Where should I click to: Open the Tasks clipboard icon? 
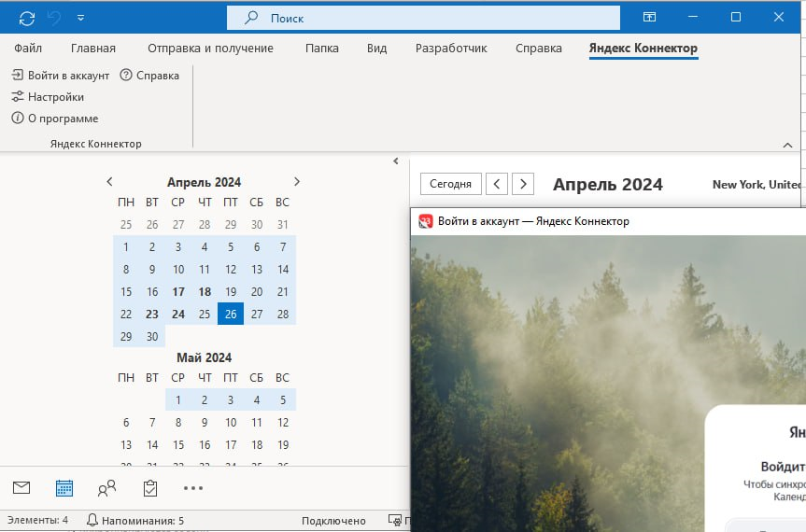tap(149, 487)
